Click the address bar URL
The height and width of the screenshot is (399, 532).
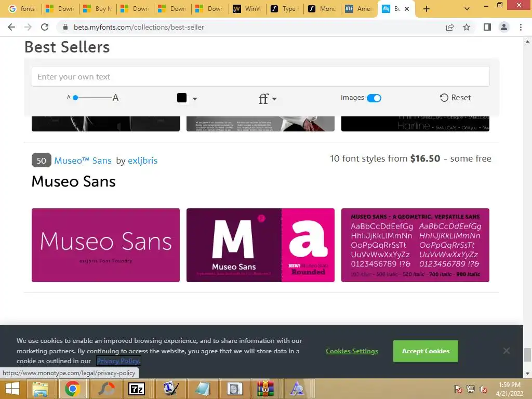pyautogui.click(x=139, y=27)
